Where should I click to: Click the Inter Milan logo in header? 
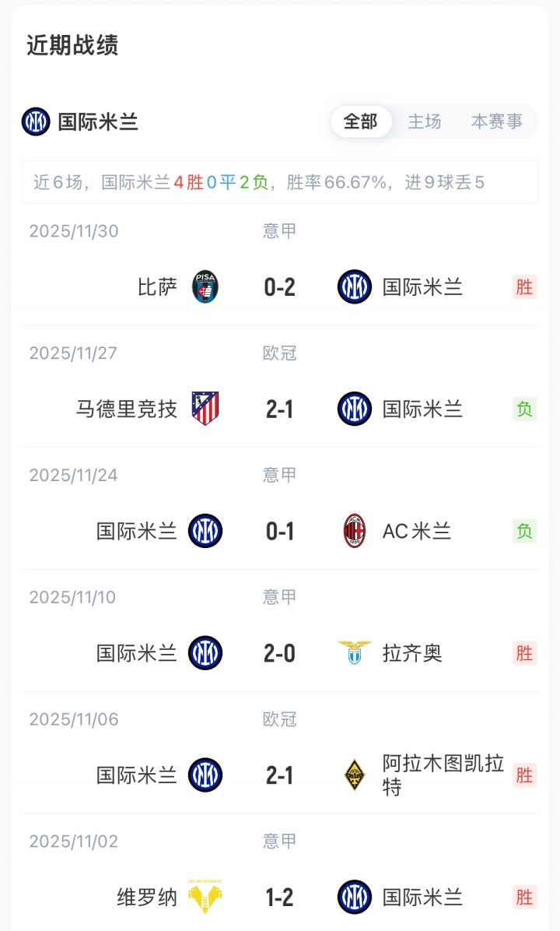click(36, 121)
